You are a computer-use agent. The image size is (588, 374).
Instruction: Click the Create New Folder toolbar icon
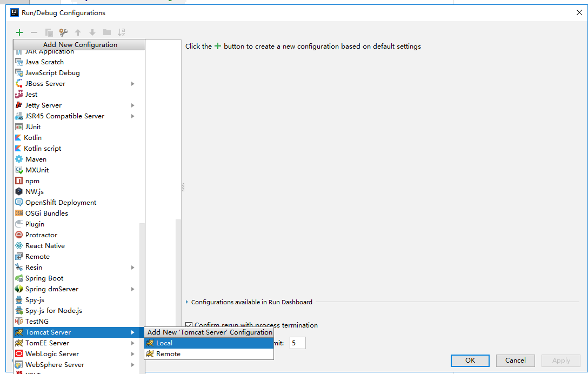[107, 32]
